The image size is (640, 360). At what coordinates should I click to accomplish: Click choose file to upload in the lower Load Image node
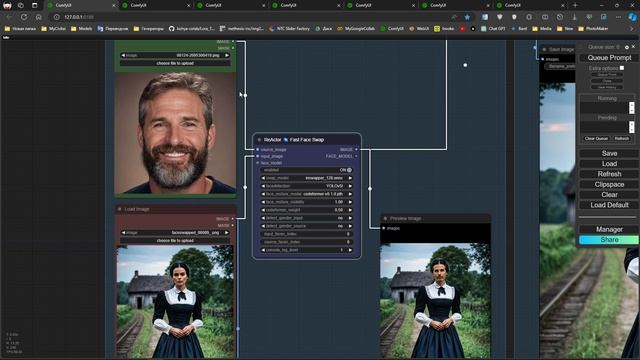(x=175, y=240)
